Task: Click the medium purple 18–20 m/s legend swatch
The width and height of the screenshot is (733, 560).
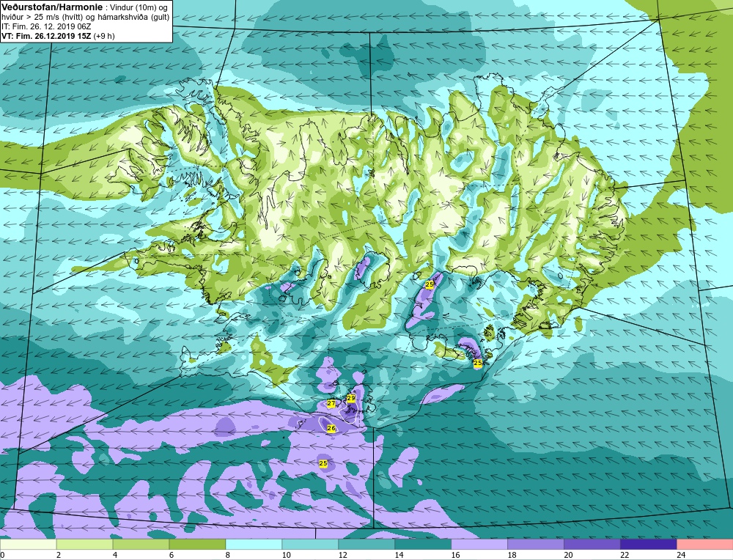Action: (536, 545)
